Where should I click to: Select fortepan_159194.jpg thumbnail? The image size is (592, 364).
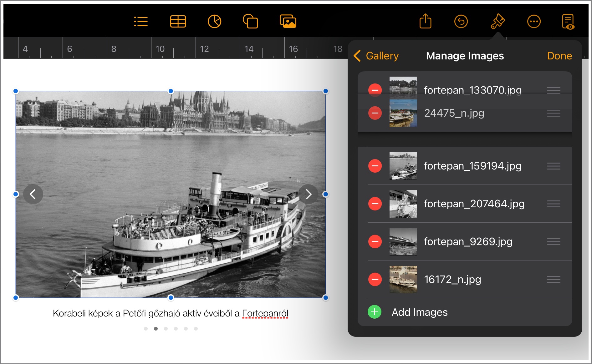[x=403, y=166]
